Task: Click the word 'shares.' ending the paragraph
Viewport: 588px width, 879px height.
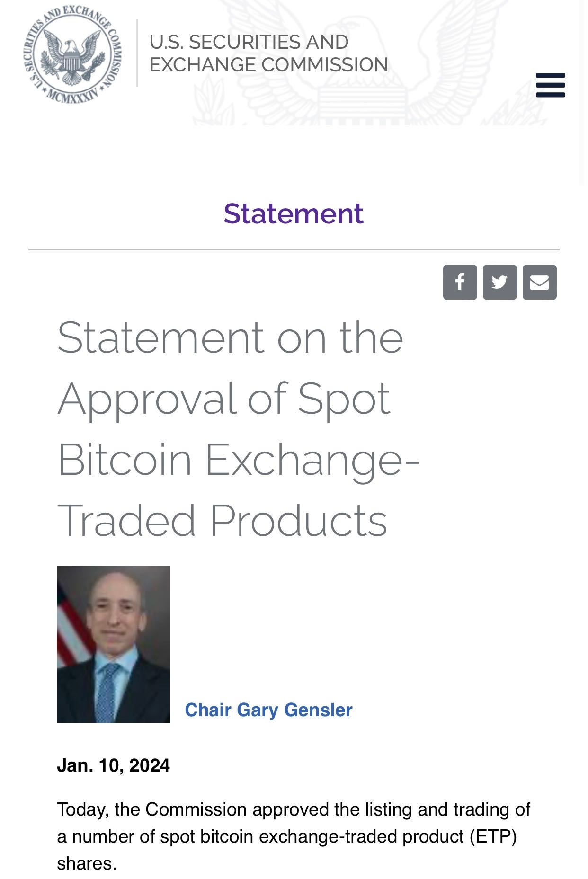Action: pos(87,863)
